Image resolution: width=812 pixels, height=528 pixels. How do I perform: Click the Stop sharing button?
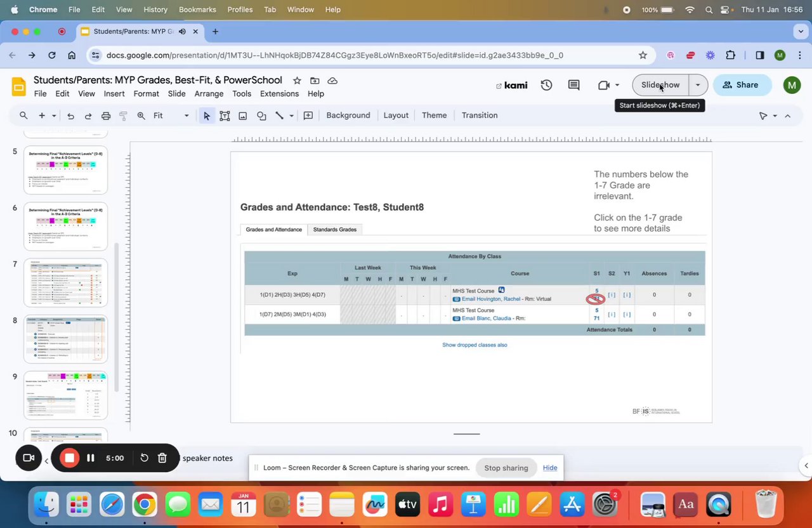tap(506, 468)
